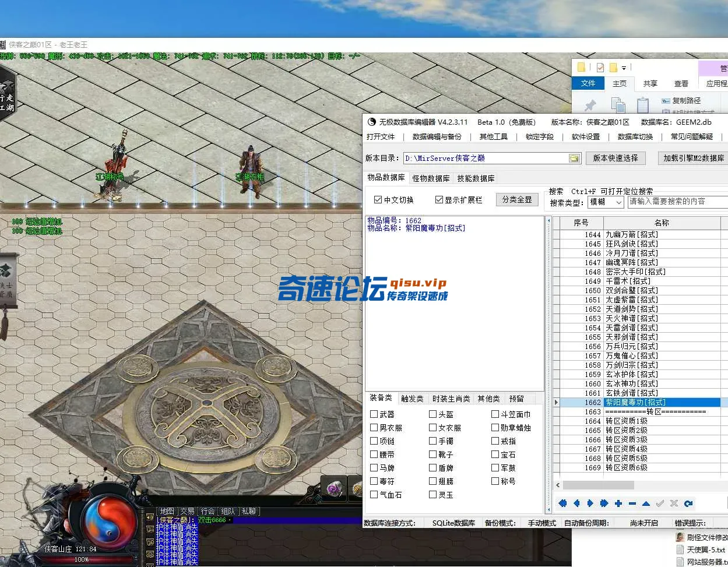The image size is (728, 567).
Task: Click the game experience bar showing 100%
Action: coord(82,559)
